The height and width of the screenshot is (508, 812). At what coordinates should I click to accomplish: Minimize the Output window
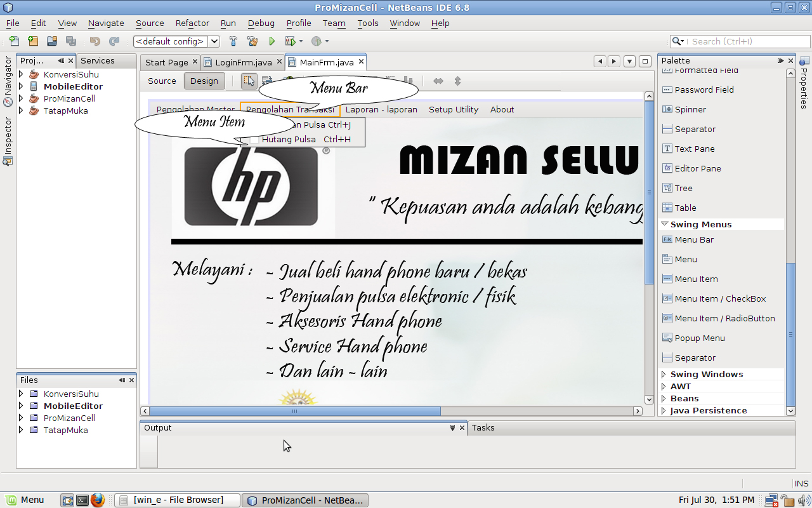[x=452, y=427]
